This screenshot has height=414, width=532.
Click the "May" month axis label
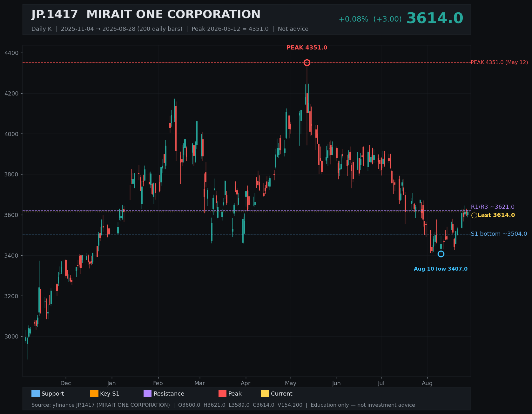[x=291, y=383]
